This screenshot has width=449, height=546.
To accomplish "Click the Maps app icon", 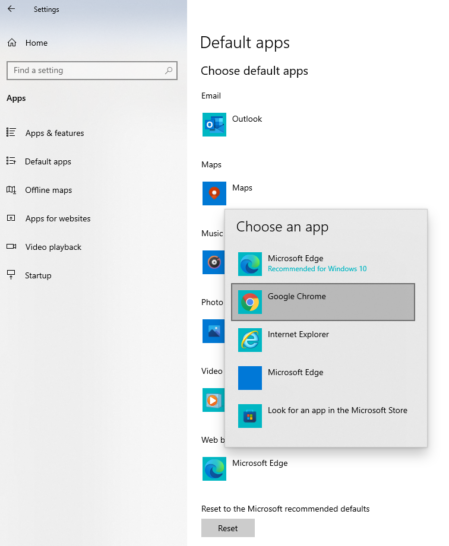I will coord(214,193).
